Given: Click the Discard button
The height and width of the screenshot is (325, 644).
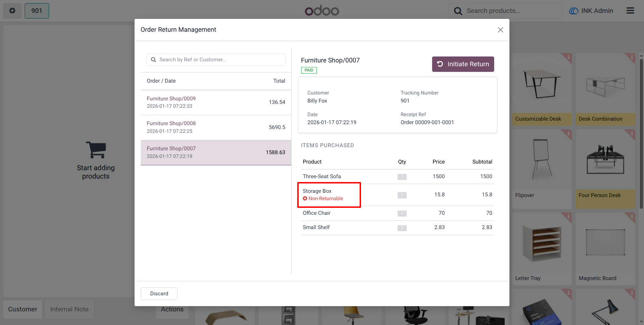Looking at the screenshot, I should (x=159, y=294).
